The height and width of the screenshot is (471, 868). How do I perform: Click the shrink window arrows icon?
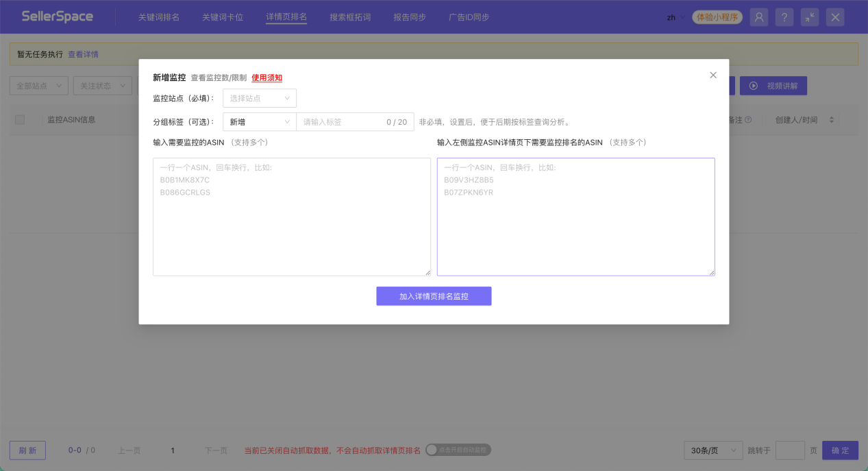click(809, 16)
